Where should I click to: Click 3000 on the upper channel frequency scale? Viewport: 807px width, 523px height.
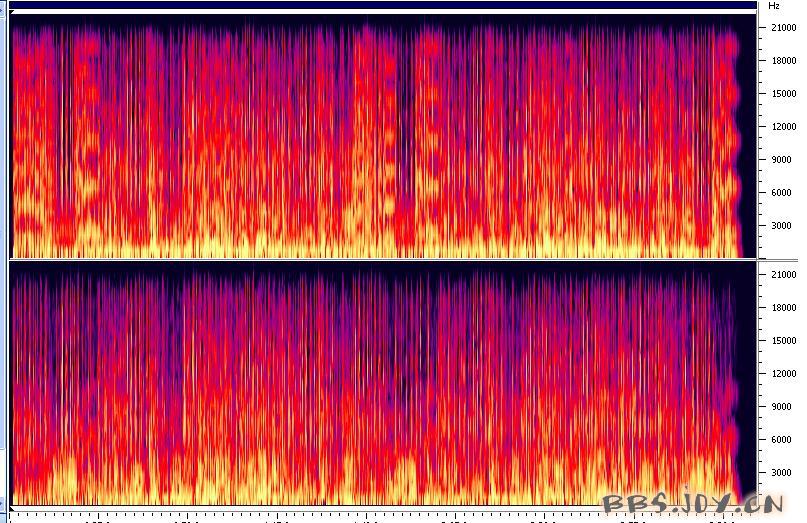pos(781,225)
